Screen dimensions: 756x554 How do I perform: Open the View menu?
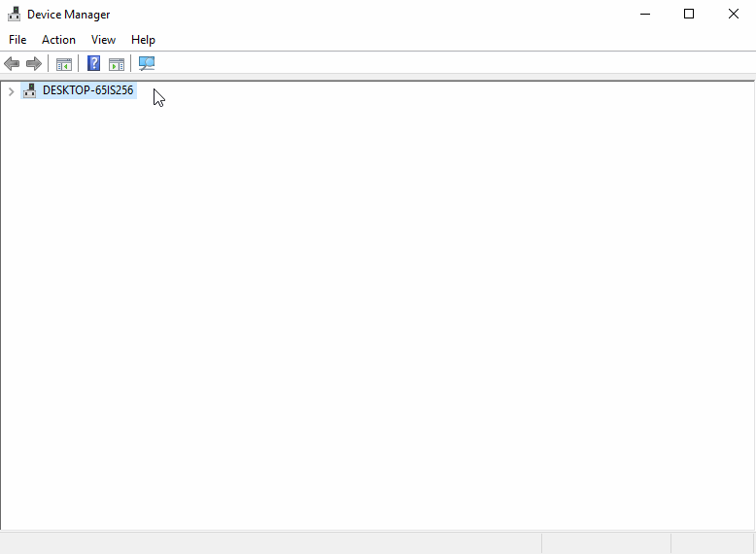103,40
